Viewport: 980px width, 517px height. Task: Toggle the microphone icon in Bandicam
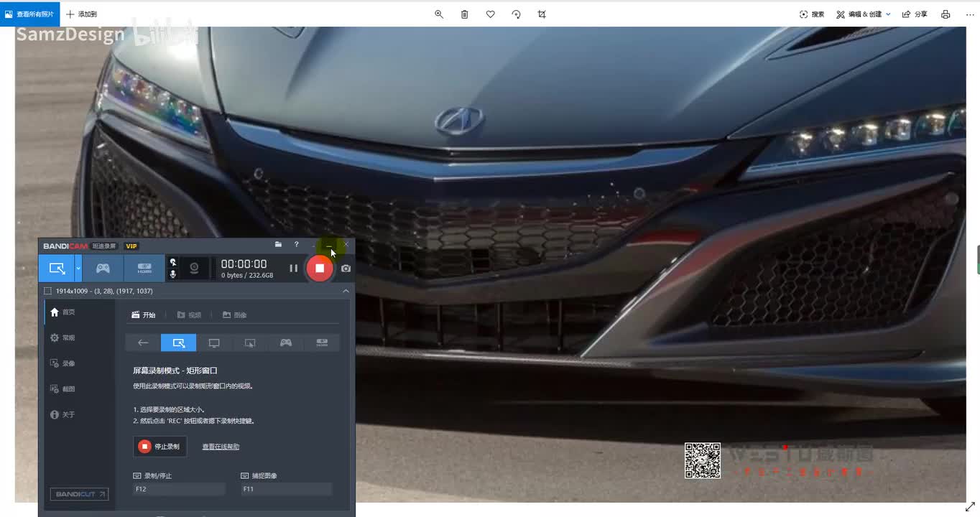click(x=172, y=274)
